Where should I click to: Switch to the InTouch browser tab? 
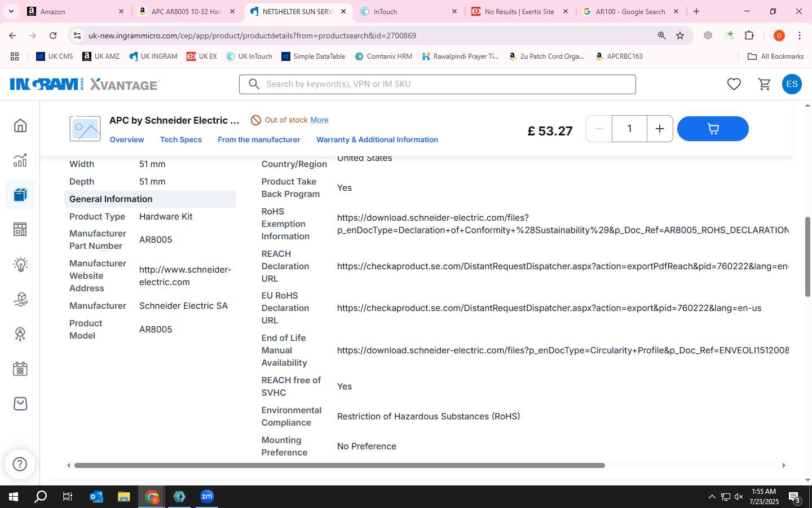tap(409, 11)
